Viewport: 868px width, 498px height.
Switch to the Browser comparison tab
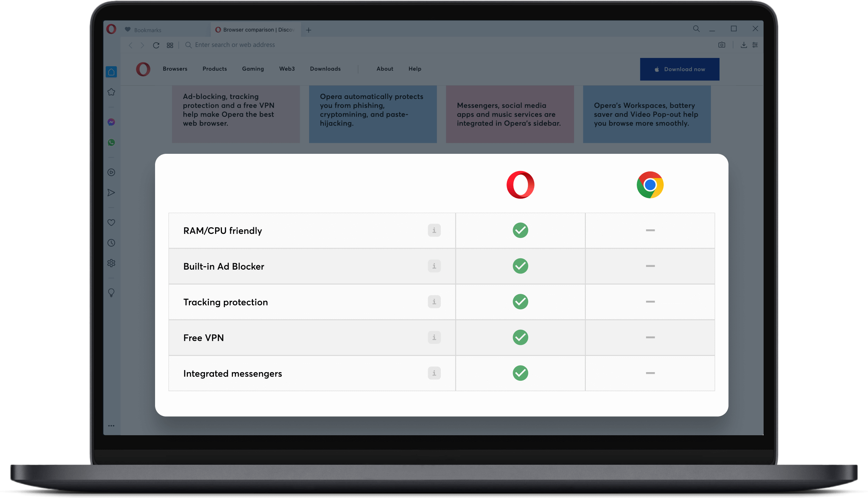255,30
